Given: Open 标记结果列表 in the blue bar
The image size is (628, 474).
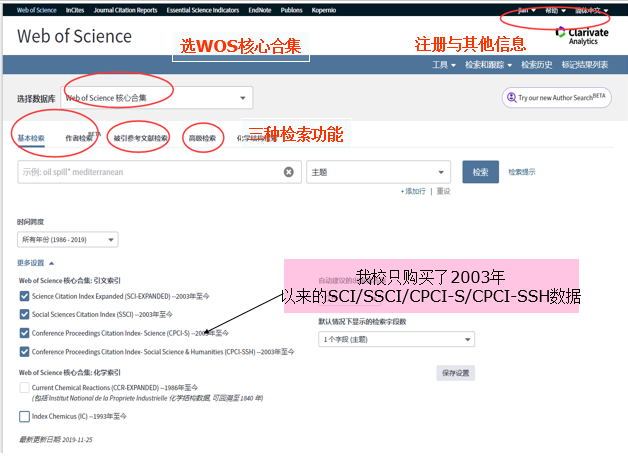Looking at the screenshot, I should pyautogui.click(x=585, y=65).
